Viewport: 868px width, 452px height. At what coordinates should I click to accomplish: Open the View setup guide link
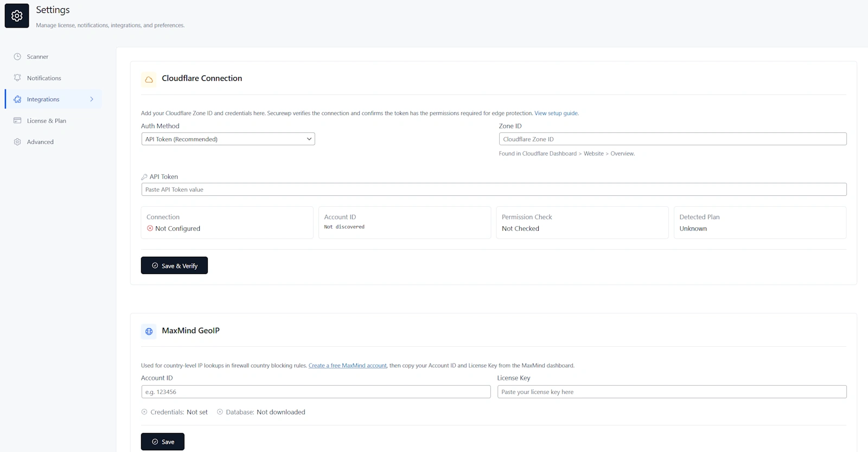(x=557, y=113)
